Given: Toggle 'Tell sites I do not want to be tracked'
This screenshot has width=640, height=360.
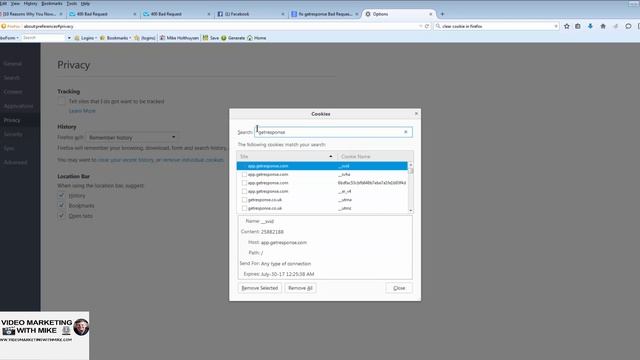Looking at the screenshot, I should [61, 101].
